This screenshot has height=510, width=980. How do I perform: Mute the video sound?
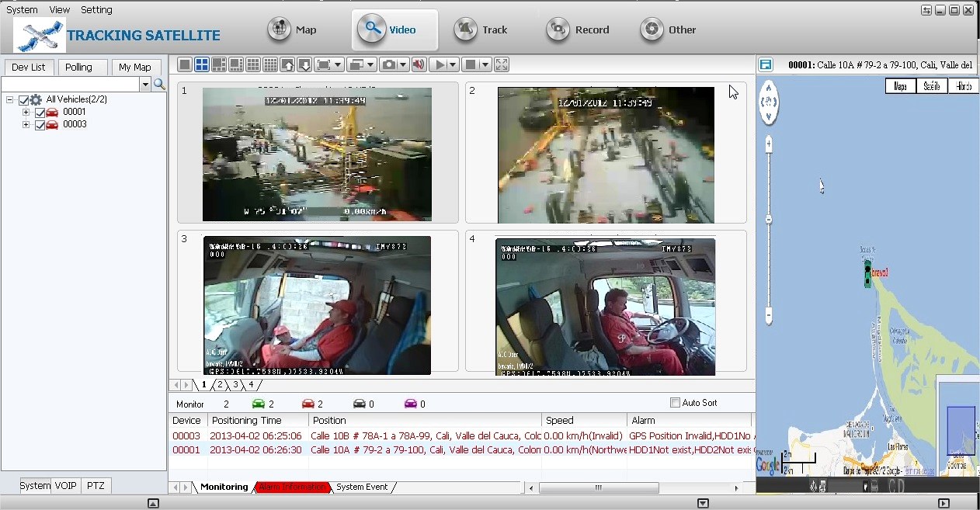(x=419, y=64)
